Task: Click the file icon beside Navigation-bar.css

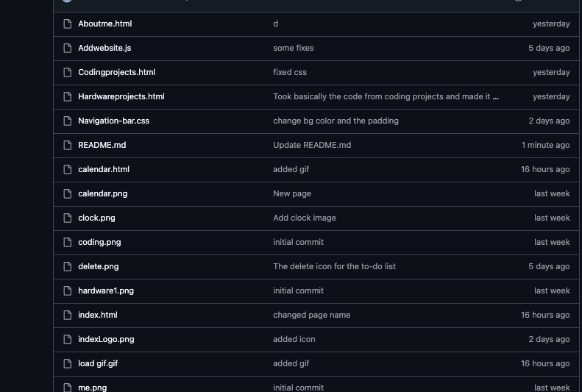Action: pyautogui.click(x=68, y=121)
